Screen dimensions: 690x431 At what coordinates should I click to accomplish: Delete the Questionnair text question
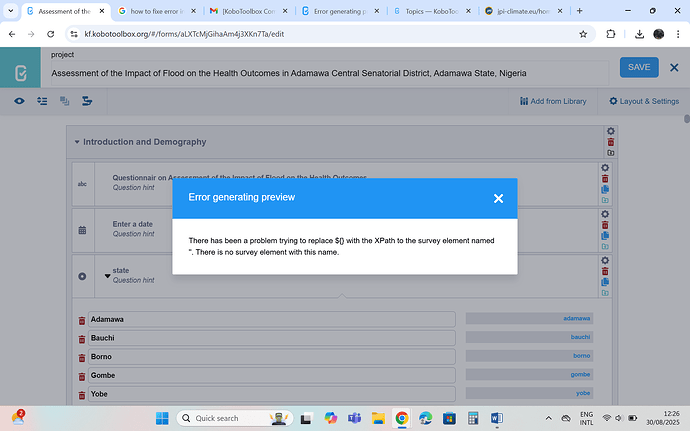point(605,179)
